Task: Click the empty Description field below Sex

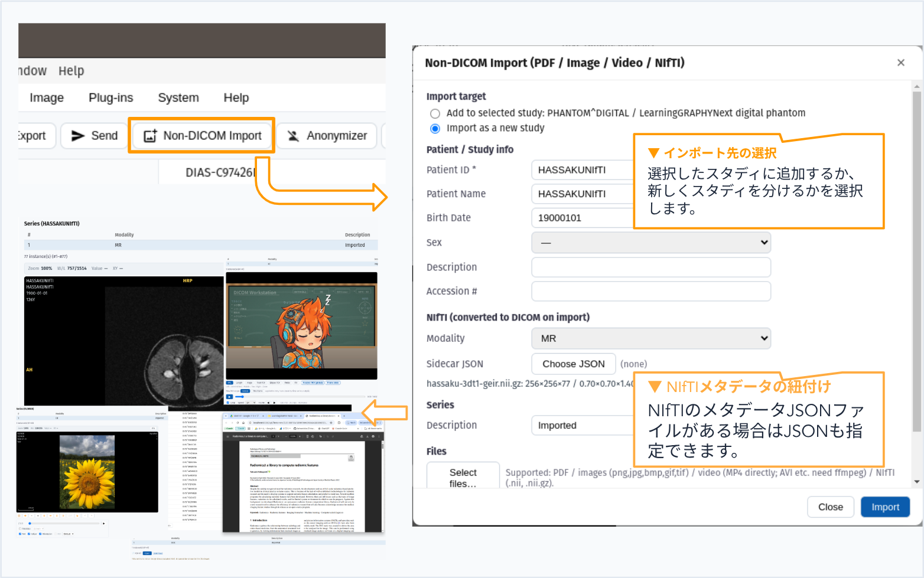Action: (651, 267)
